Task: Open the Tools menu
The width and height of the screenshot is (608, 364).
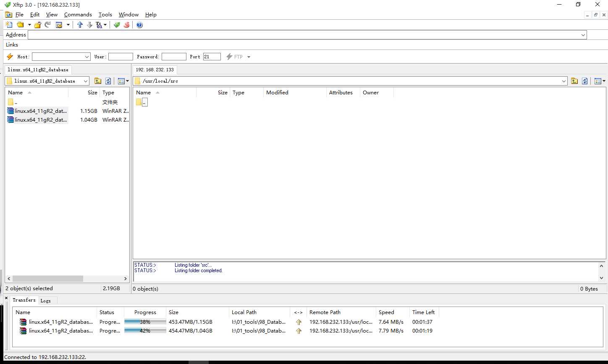Action: click(x=105, y=14)
